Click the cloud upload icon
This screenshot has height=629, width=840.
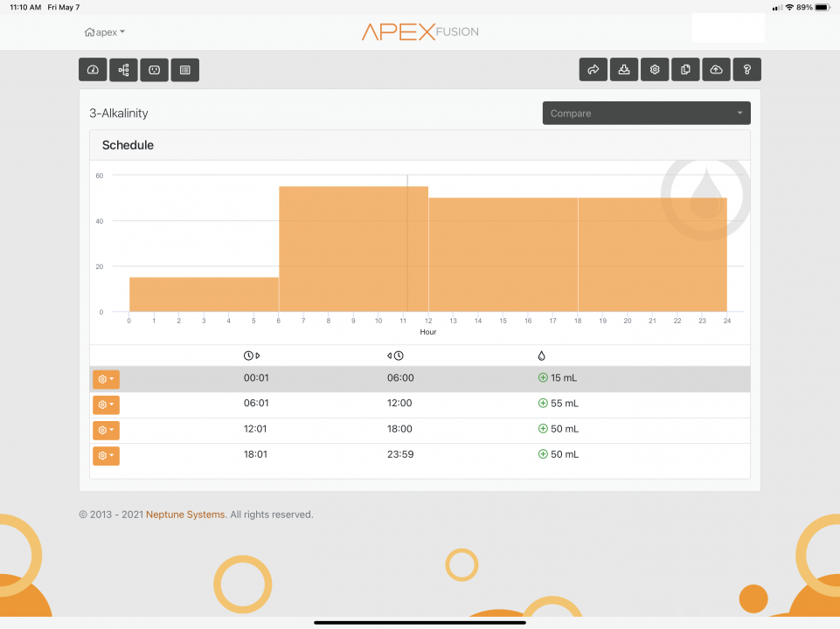coord(716,70)
